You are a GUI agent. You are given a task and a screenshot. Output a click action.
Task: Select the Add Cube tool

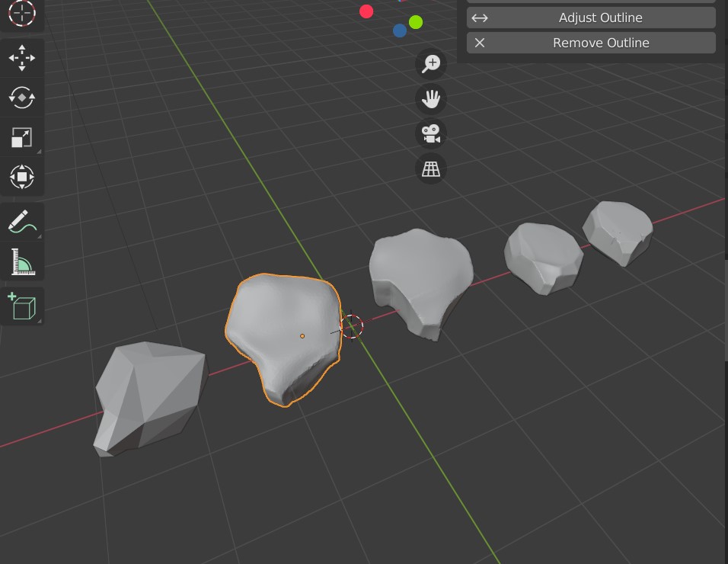[22, 306]
